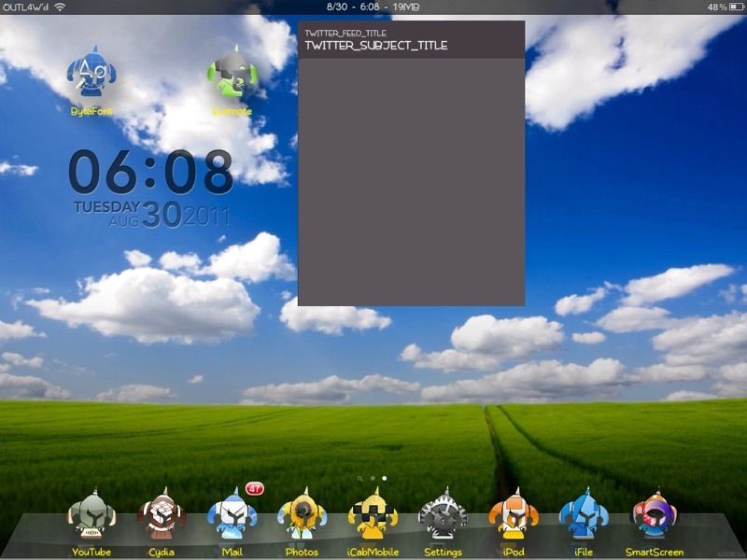Open YouTube from the dock
This screenshot has width=747, height=560.
click(x=92, y=516)
